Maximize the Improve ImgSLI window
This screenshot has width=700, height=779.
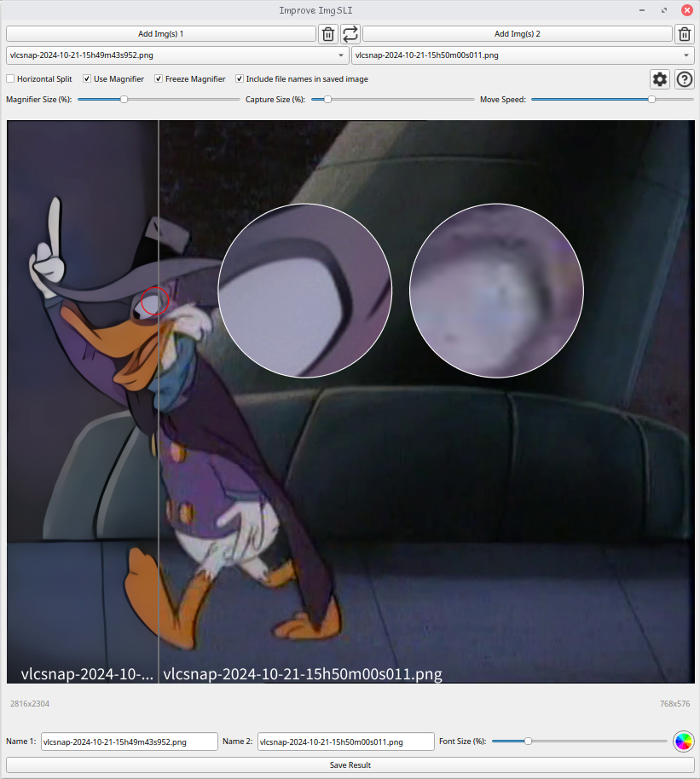[664, 10]
